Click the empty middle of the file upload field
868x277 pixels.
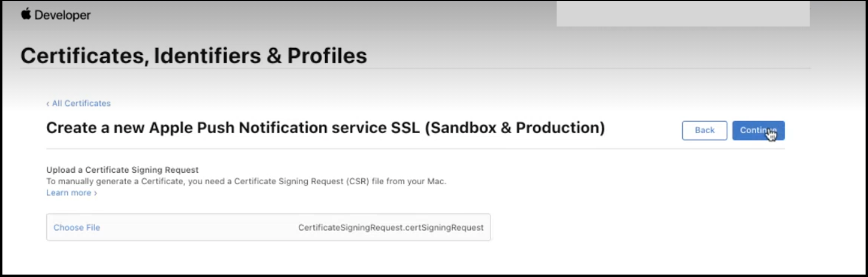[198, 228]
